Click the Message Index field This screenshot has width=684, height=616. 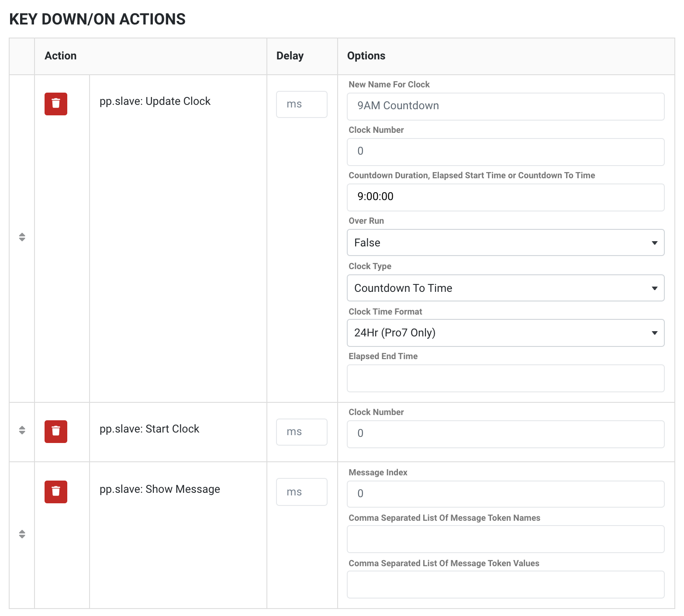pyautogui.click(x=505, y=494)
